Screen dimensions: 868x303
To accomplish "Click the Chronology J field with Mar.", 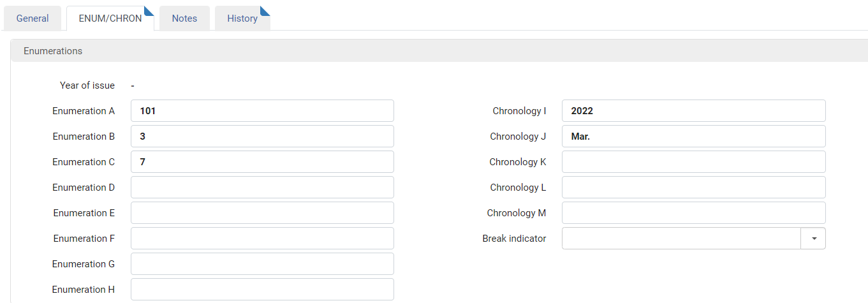I will pyautogui.click(x=694, y=137).
